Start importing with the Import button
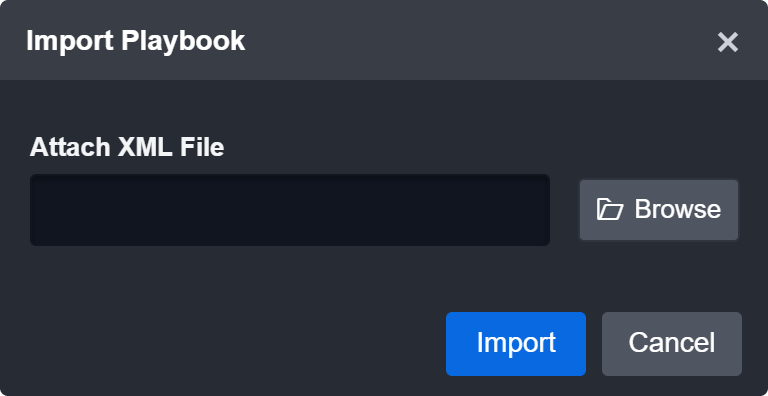The height and width of the screenshot is (396, 768). 516,344
